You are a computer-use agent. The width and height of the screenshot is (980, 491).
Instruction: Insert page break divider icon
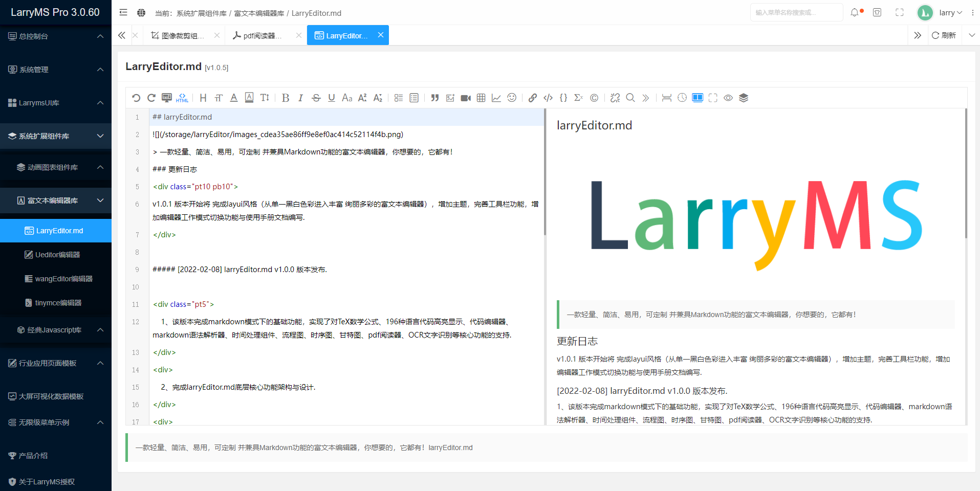667,98
